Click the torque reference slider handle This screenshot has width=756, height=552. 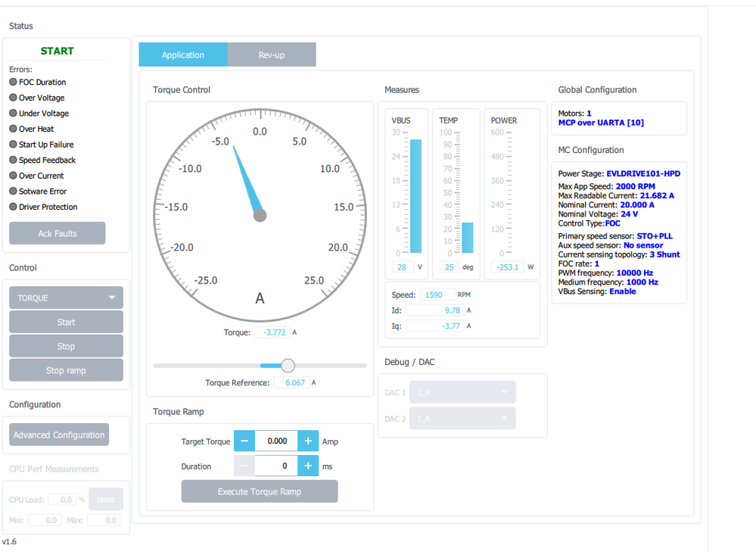pyautogui.click(x=288, y=365)
